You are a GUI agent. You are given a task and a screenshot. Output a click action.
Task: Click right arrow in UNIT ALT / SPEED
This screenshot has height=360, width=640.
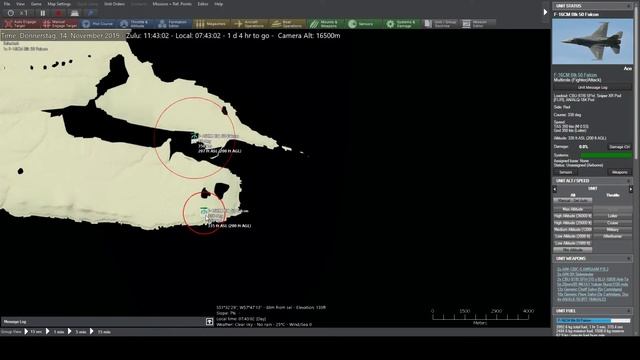[631, 189]
